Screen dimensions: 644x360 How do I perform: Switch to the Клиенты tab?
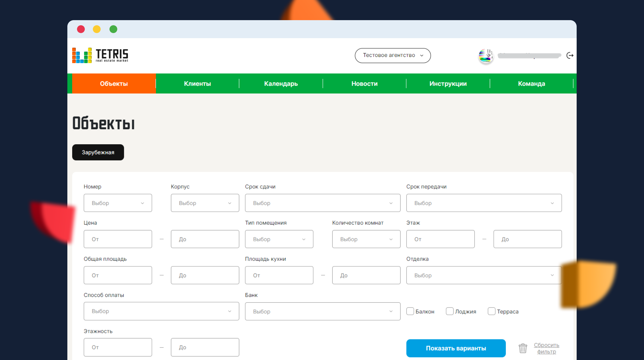[197, 84]
